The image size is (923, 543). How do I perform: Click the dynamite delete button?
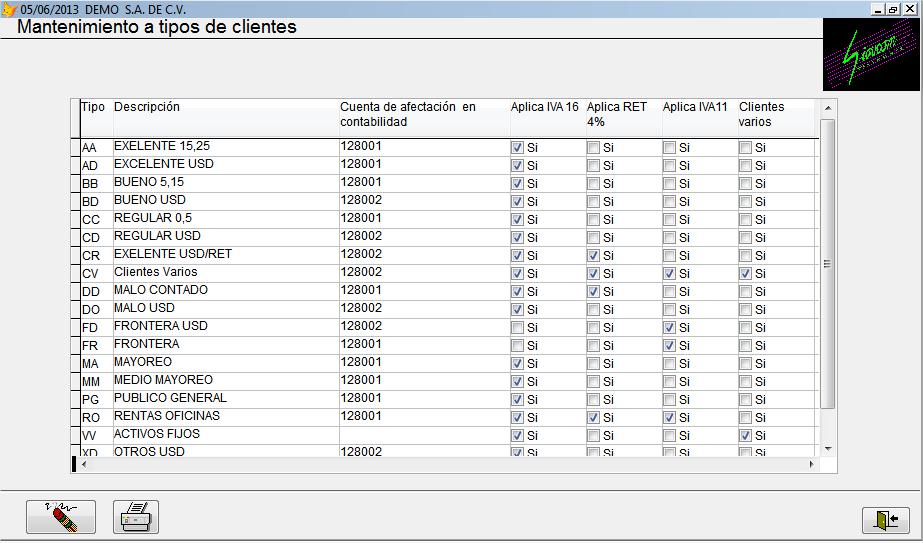[61, 517]
